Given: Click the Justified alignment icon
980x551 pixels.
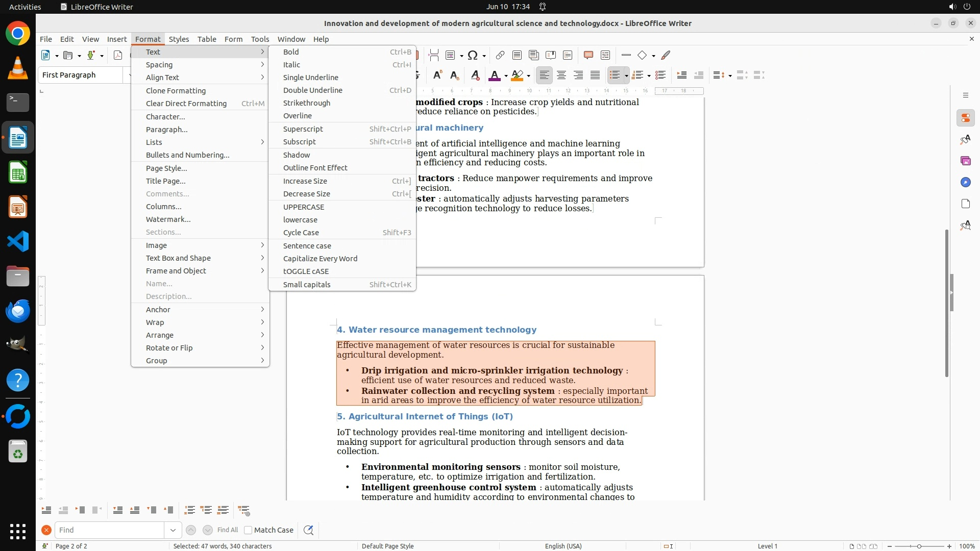Looking at the screenshot, I should point(595,76).
